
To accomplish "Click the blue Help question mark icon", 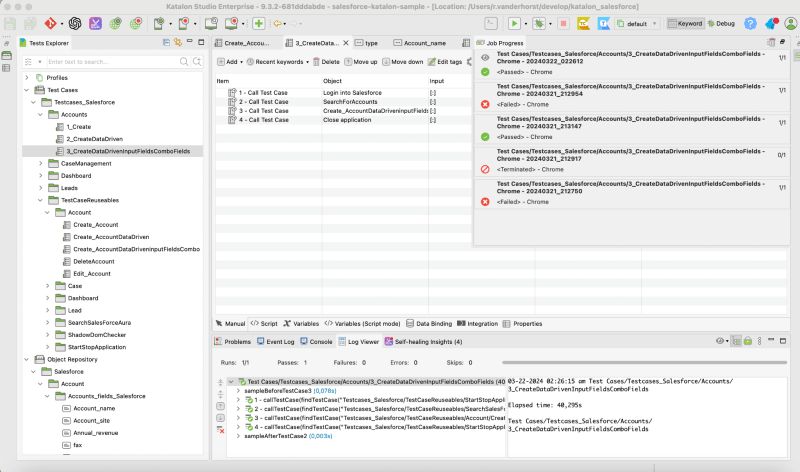I will pos(750,23).
